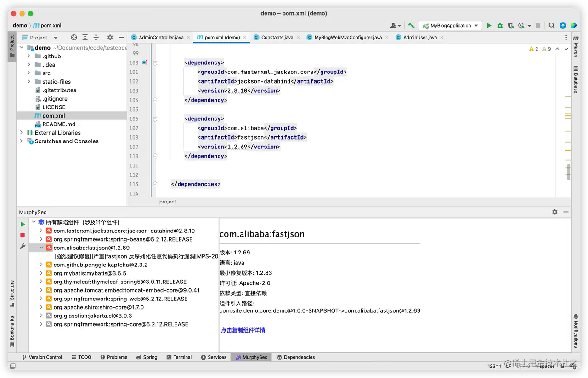Run the MyBlogApplication with the green Run icon
This screenshot has height=378, width=588.
click(x=489, y=26)
